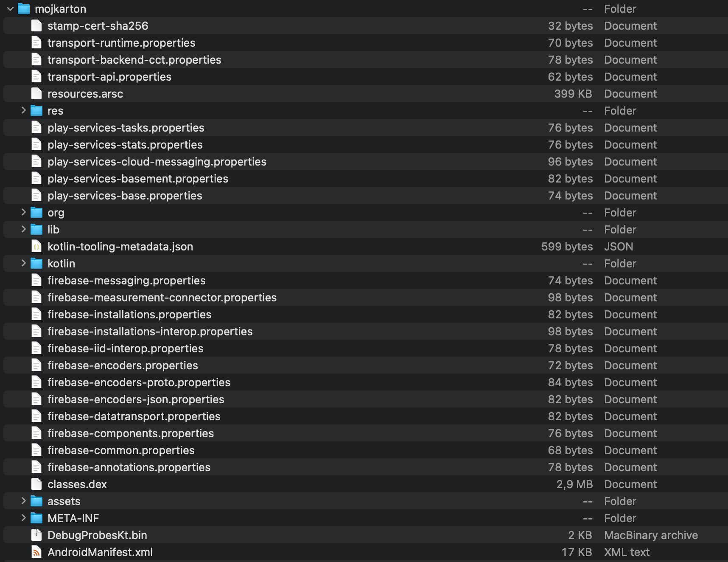Click the resources.arsc file icon
This screenshot has height=562, width=728.
[36, 93]
